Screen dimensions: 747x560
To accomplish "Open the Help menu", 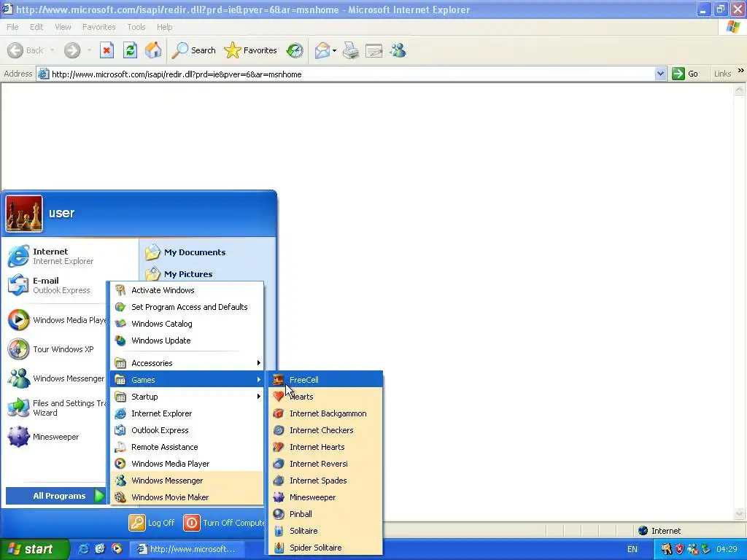I will click(165, 27).
